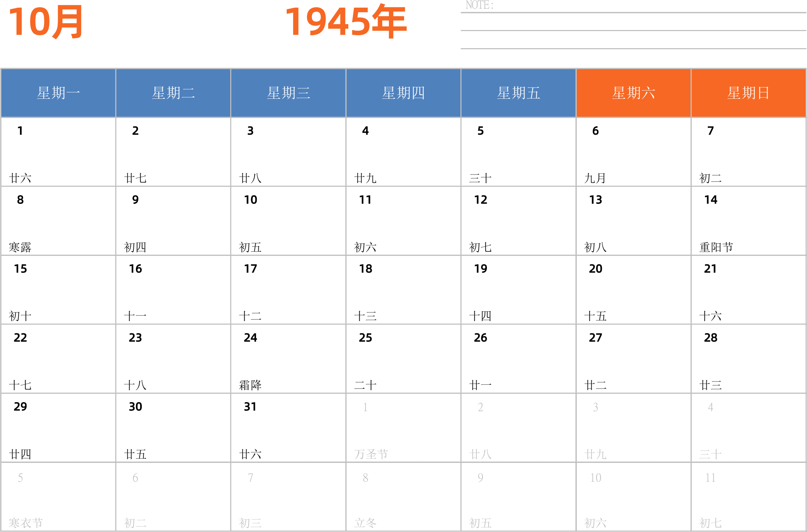Click the greyed November 8 立冬 cell
This screenshot has width=807, height=532.
(403, 497)
